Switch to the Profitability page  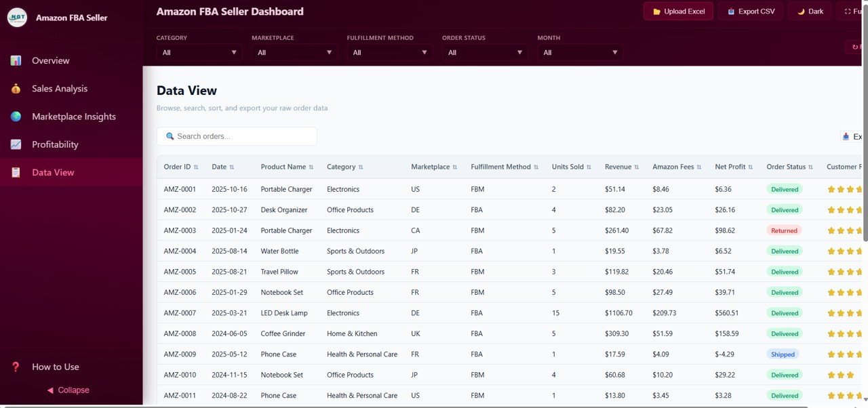[x=55, y=144]
